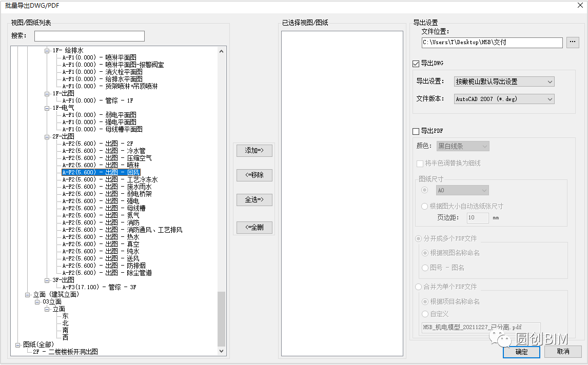Select A-F2(5.600) - 出图 - 2F view

[x=98, y=144]
